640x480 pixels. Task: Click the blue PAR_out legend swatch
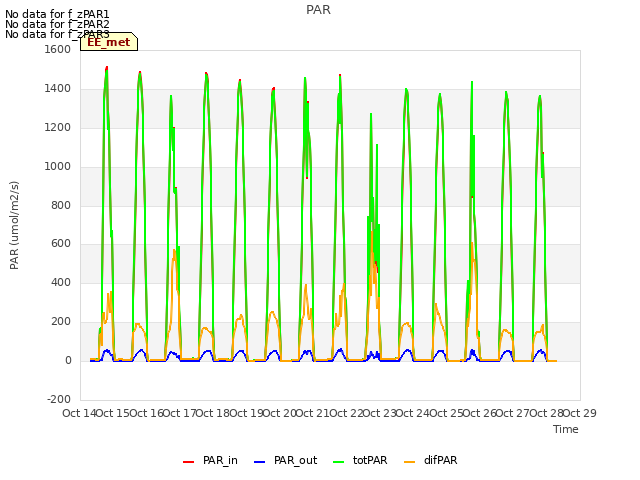tap(259, 462)
